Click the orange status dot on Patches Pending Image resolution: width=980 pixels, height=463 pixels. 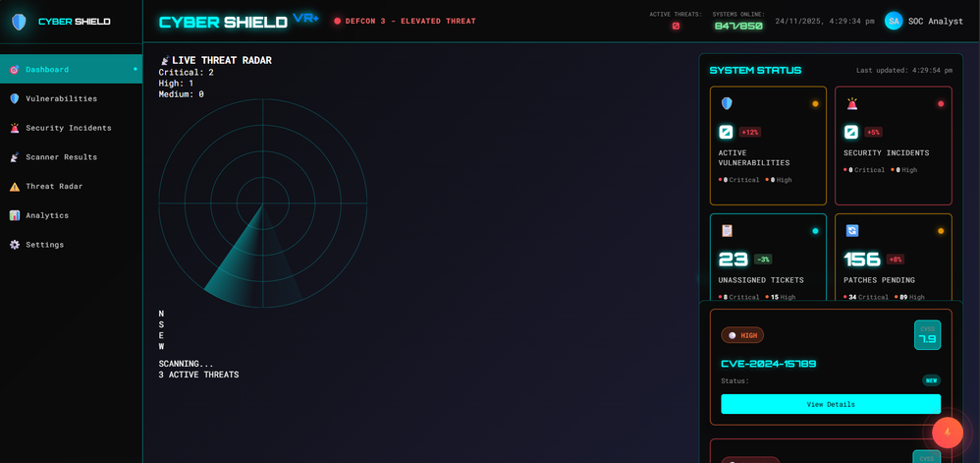(x=941, y=231)
